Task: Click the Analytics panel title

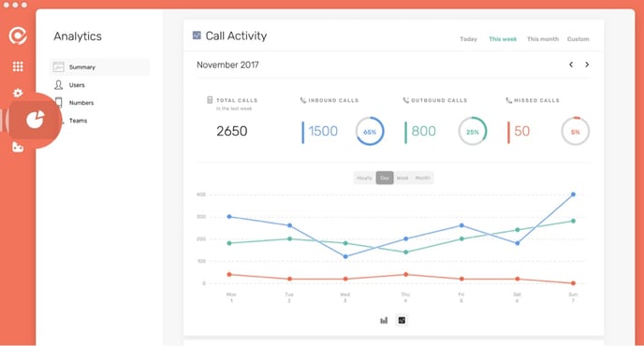Action: point(78,36)
